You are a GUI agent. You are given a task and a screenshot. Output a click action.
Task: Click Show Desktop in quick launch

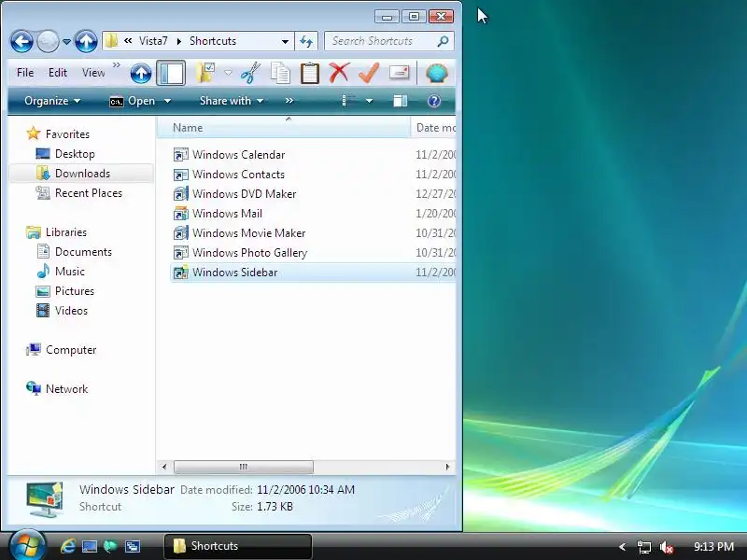89,546
